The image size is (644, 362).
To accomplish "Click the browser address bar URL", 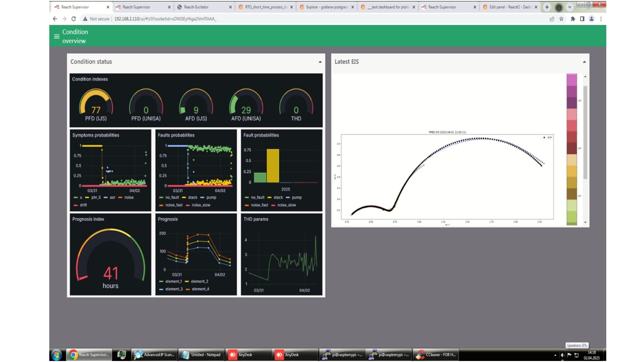I will pos(166,19).
